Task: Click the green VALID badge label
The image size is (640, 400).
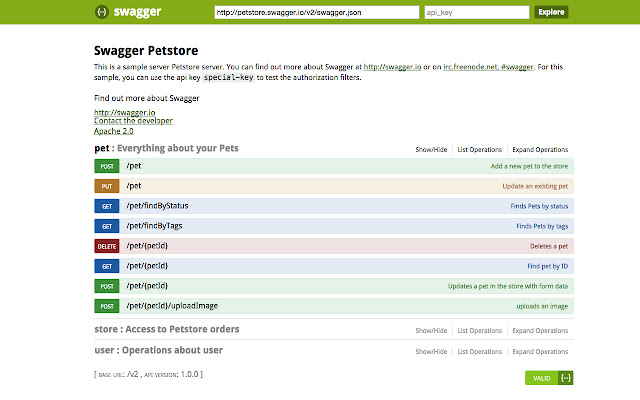Action: [x=542, y=378]
